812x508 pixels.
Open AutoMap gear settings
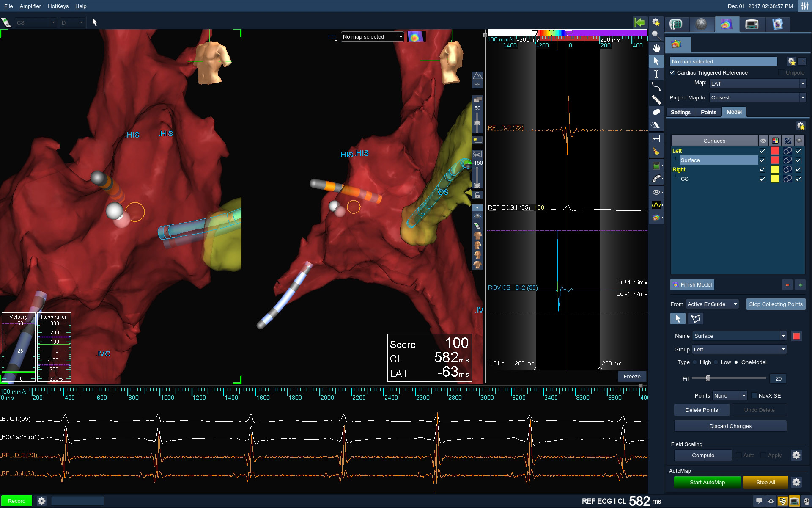(x=796, y=482)
